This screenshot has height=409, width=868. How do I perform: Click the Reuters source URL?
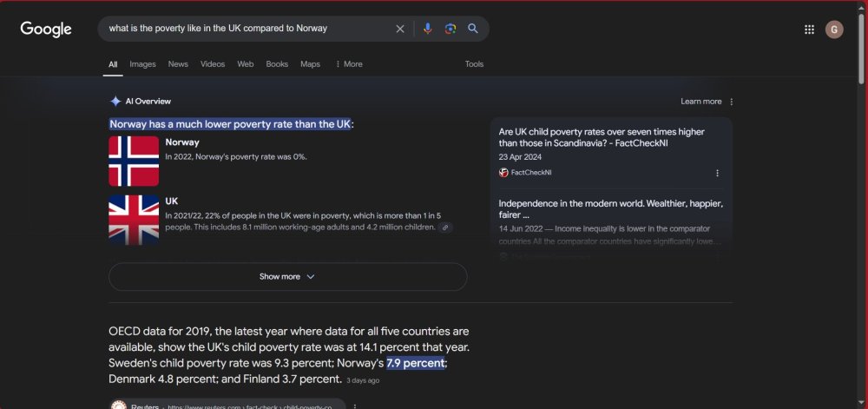click(249, 406)
